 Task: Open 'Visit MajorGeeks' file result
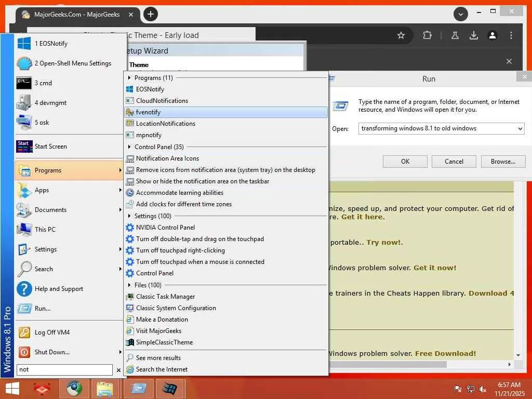click(x=226, y=331)
